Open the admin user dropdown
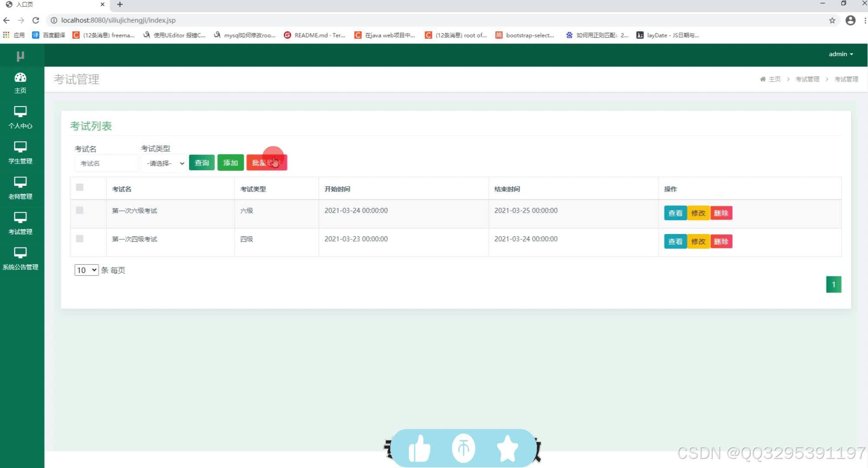 point(841,54)
